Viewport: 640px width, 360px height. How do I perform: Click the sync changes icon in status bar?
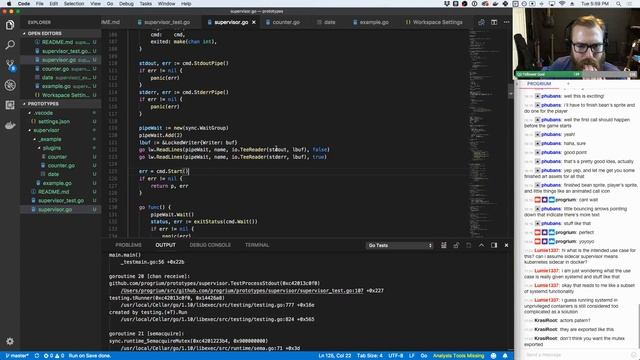coord(37,356)
